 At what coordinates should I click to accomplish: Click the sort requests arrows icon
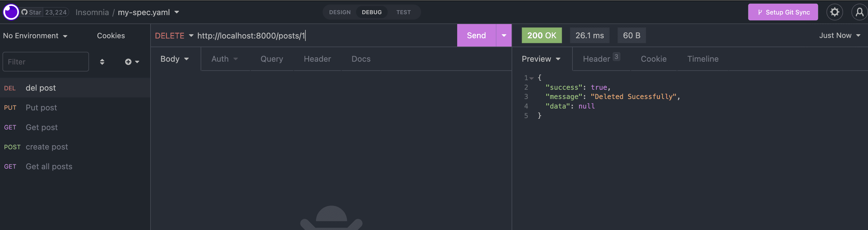(102, 62)
